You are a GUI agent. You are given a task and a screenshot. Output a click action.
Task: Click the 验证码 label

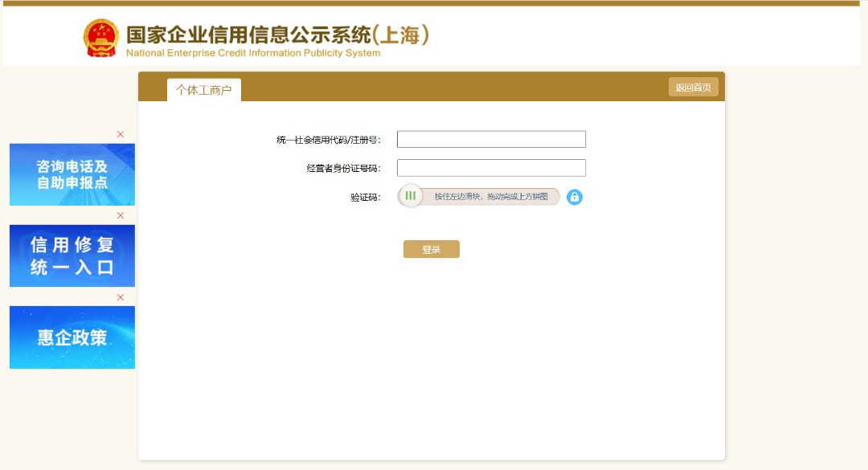tap(365, 197)
